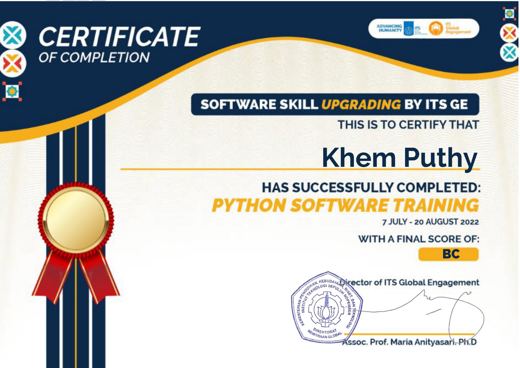Image resolution: width=520 pixels, height=368 pixels.
Task: Select the "SOFTWARE SKILL UPGRADING BY ITS GE" banner
Action: (x=335, y=105)
